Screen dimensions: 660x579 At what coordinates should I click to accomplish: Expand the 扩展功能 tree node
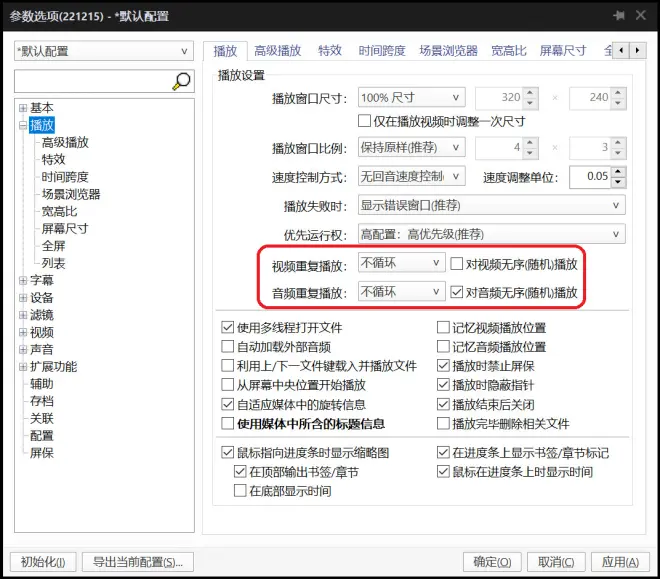click(23, 367)
